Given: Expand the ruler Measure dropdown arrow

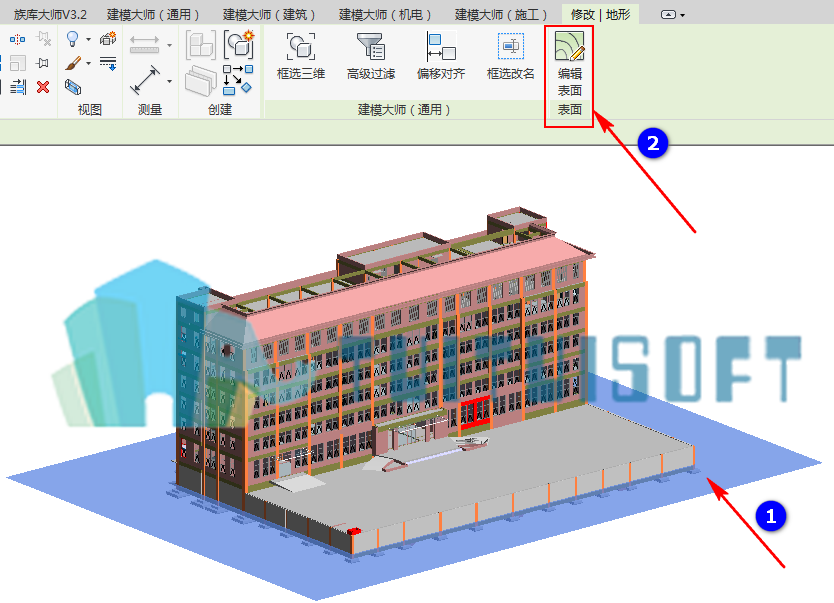Looking at the screenshot, I should (x=169, y=45).
